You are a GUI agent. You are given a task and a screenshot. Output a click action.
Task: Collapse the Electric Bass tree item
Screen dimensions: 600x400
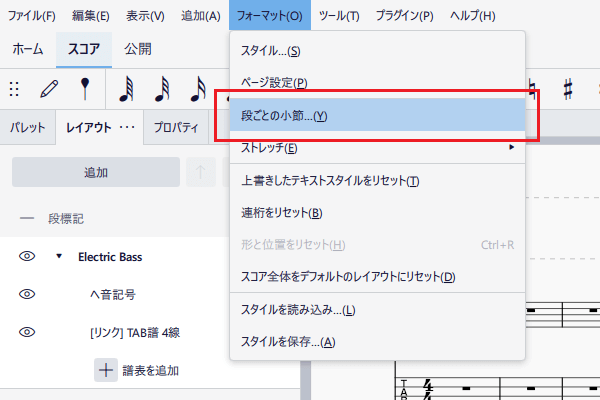pyautogui.click(x=58, y=256)
